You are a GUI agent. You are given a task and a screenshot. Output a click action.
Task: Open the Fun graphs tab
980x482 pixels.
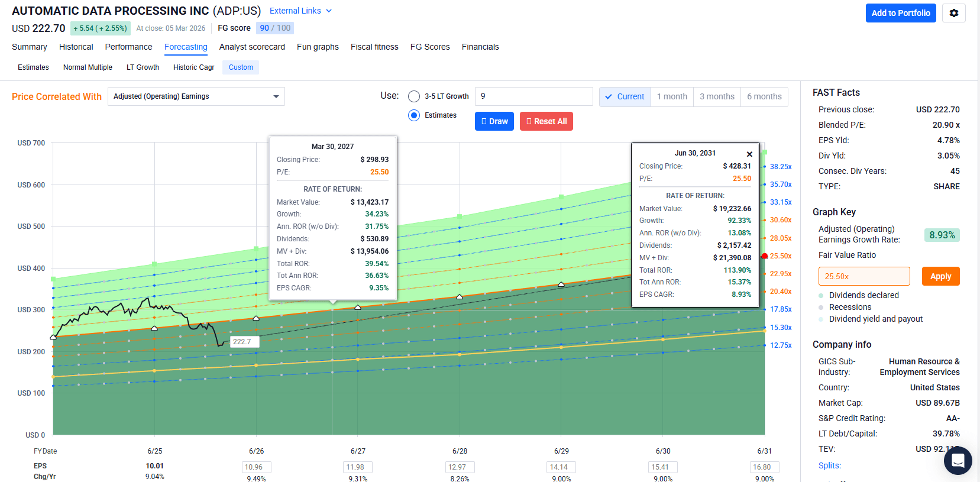tap(318, 47)
